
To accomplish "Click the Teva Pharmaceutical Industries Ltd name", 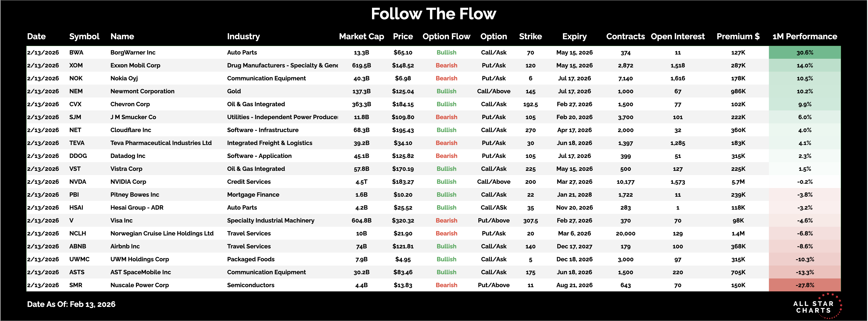I will [161, 143].
